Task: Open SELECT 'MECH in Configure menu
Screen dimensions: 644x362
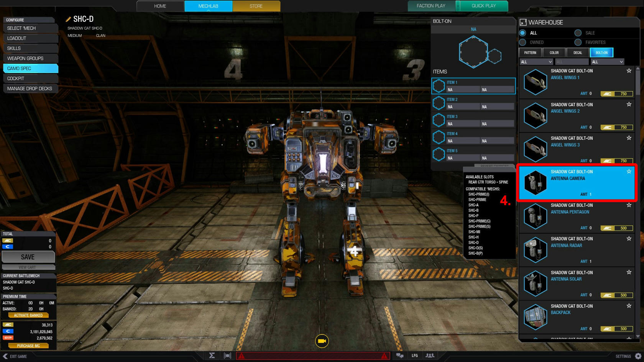Action: 31,28
